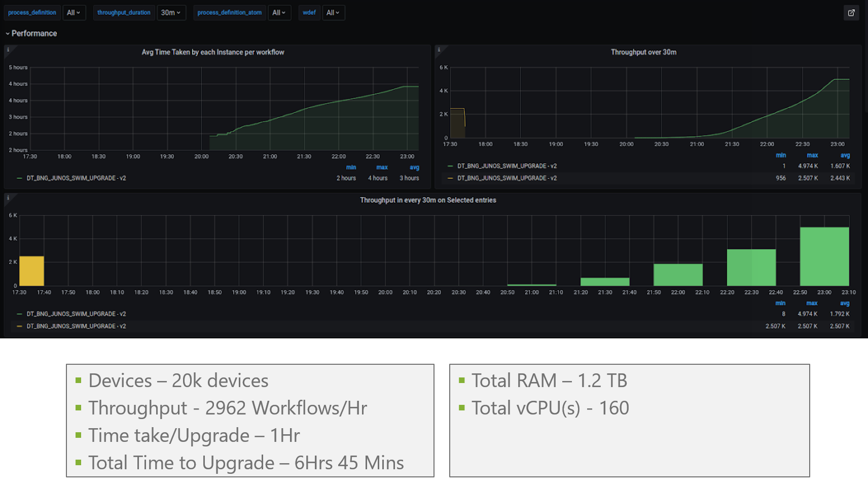Sort Avg Time legend by avg column
868x485 pixels.
coord(414,167)
